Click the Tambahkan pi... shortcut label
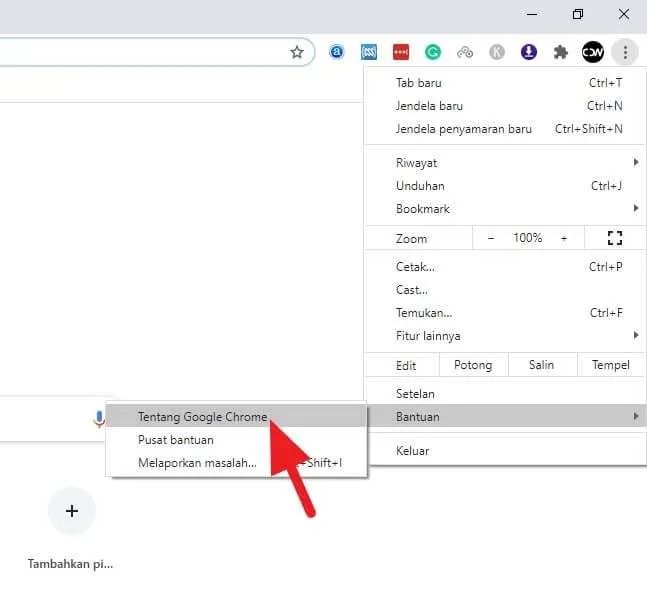This screenshot has width=647, height=595. click(70, 564)
